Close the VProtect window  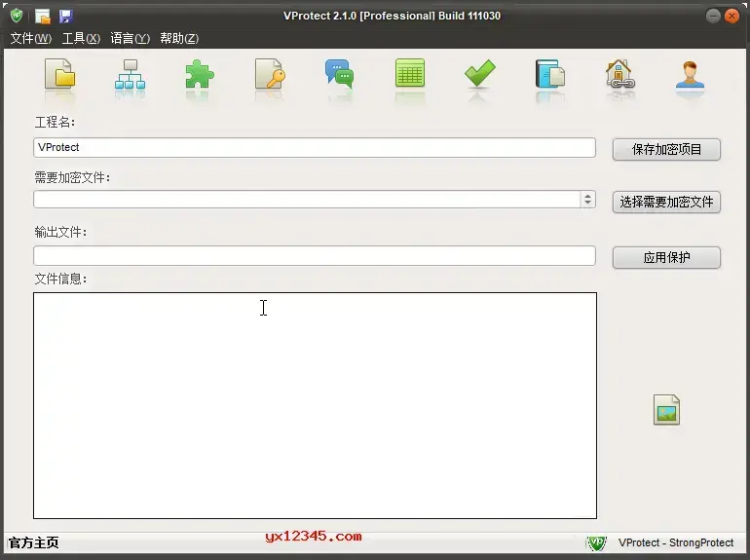[731, 16]
